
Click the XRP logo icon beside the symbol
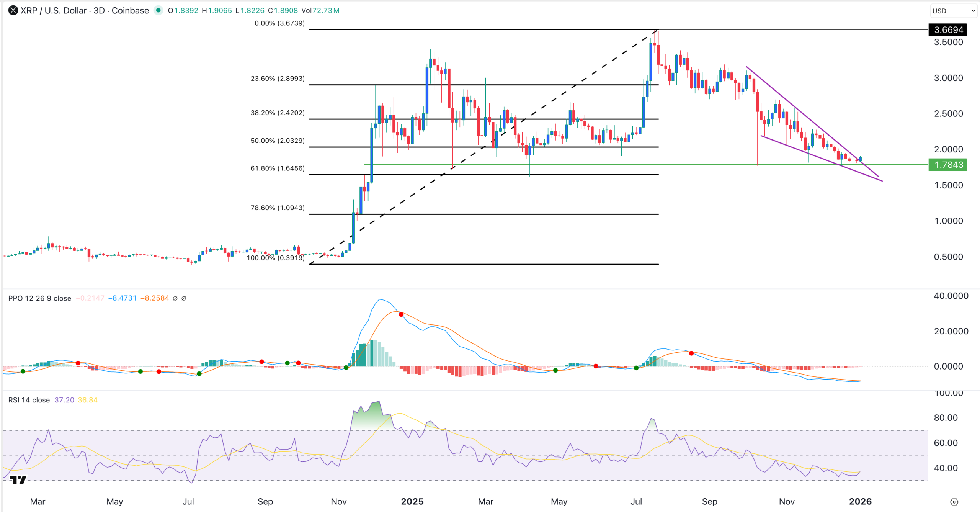[13, 10]
